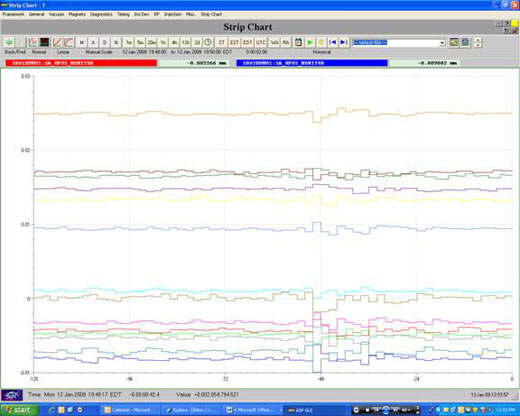Switch to ADP GUI taskbar item
The width and height of the screenshot is (520, 416).
tap(315, 410)
